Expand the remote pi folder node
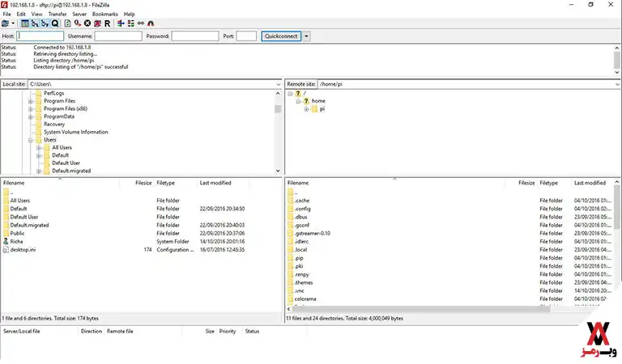This screenshot has width=622, height=364. coord(306,109)
